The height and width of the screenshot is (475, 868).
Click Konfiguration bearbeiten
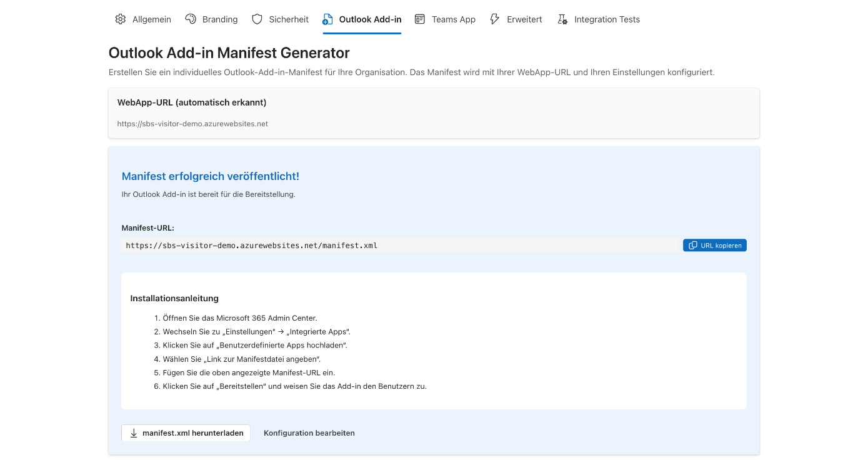pos(309,432)
